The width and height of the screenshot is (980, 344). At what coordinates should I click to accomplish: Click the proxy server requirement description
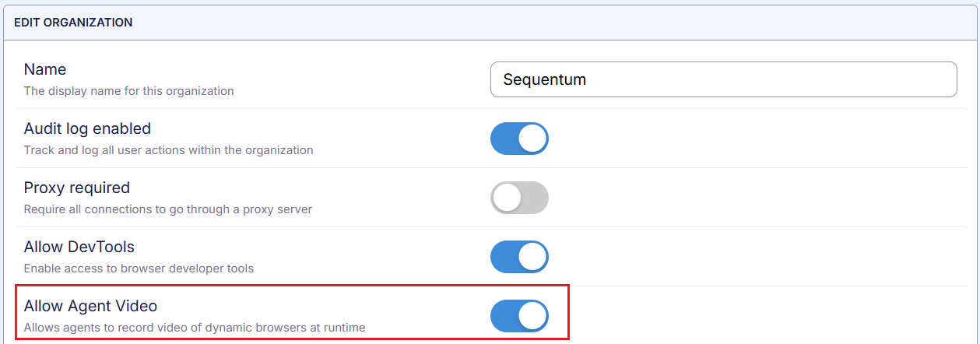[x=167, y=209]
